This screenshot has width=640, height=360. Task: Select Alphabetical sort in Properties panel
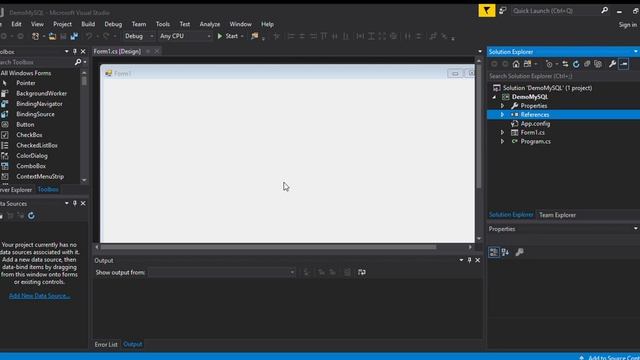505,252
